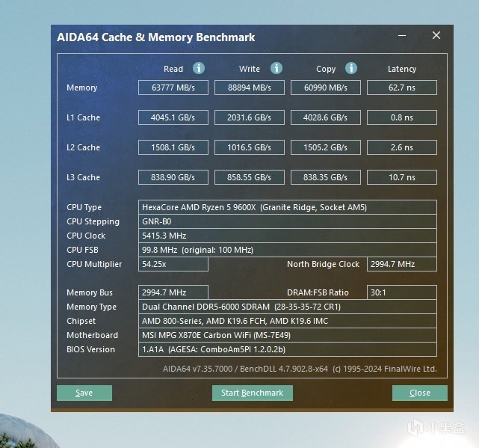The image size is (479, 448).
Task: Click the DRAM:FSB Ratio value 30:1
Action: click(402, 292)
